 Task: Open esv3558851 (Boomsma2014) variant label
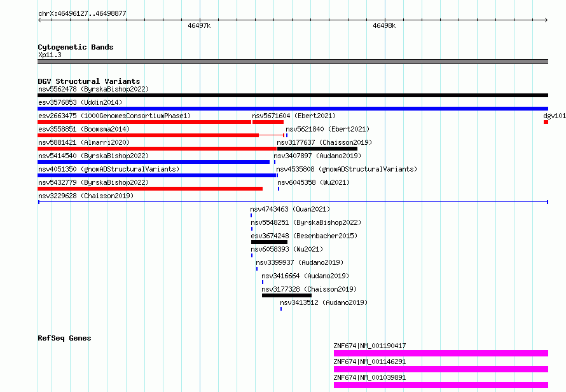click(x=84, y=129)
